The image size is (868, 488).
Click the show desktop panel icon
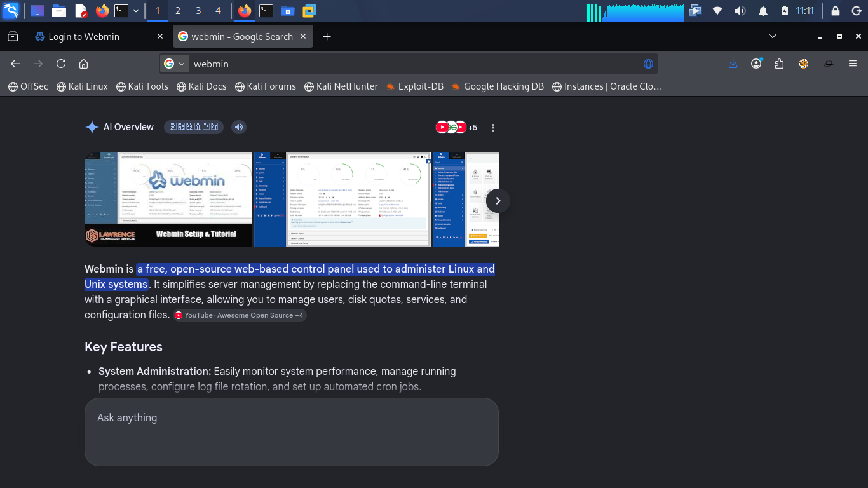pos(37,11)
